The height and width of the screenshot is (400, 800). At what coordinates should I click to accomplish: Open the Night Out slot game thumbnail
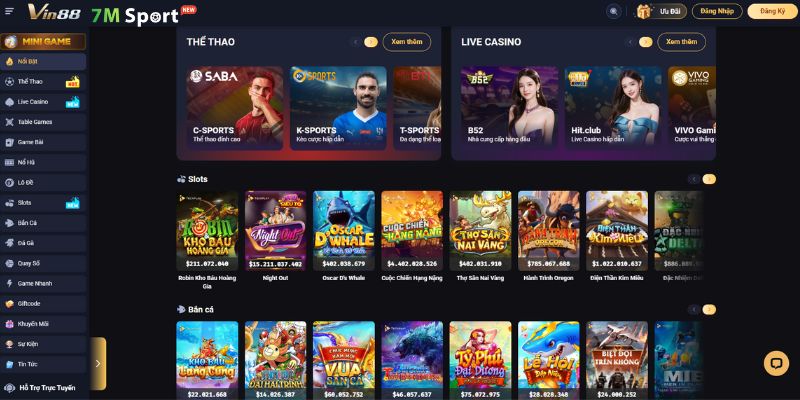276,231
